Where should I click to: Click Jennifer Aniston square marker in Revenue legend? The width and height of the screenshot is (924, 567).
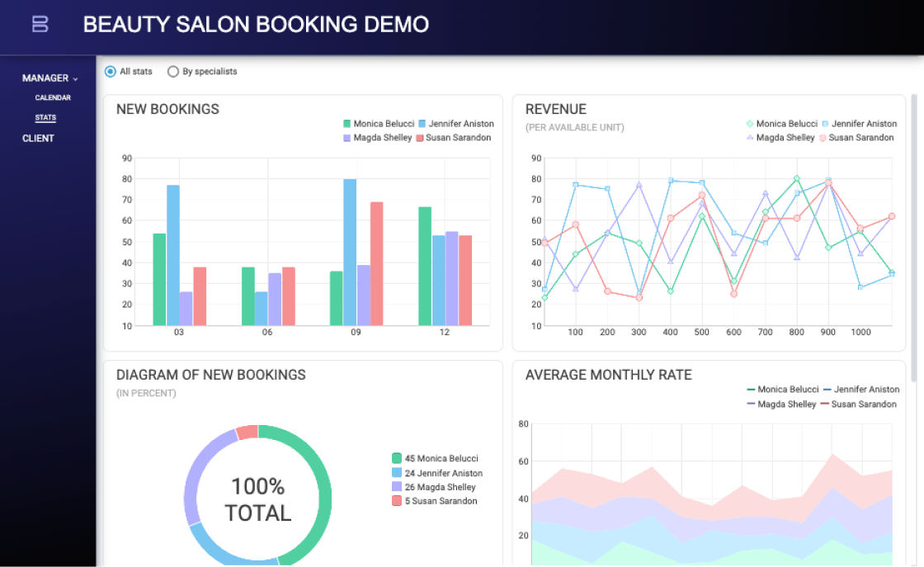(825, 124)
